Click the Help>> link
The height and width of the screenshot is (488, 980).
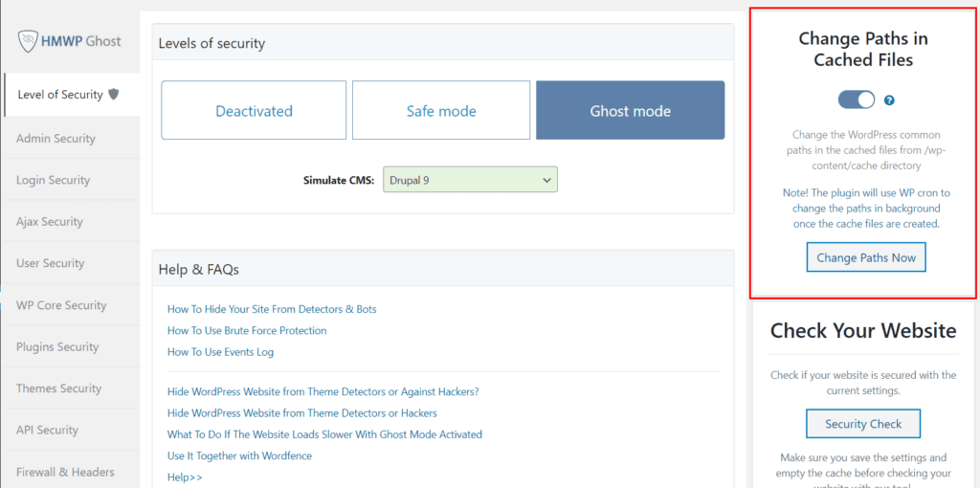point(185,477)
